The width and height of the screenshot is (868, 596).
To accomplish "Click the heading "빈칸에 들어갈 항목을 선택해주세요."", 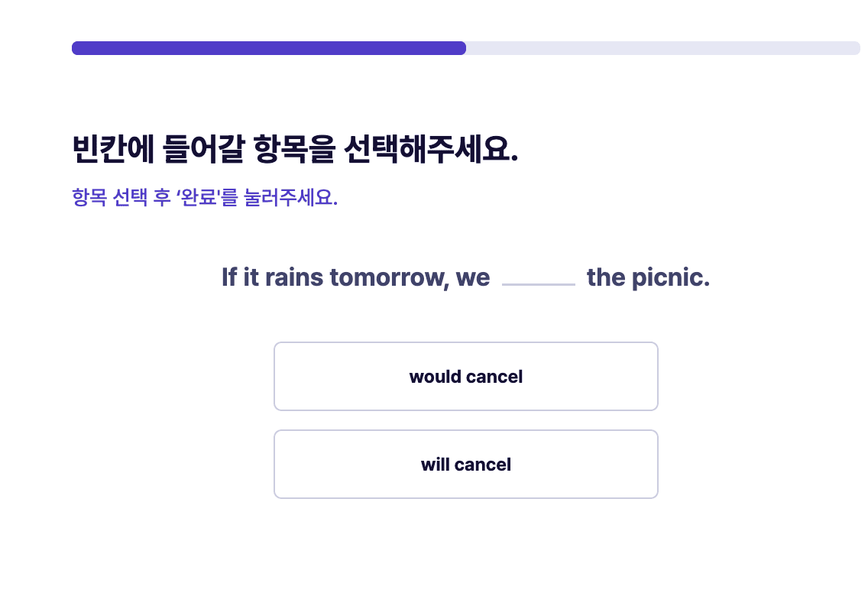I will coord(295,149).
